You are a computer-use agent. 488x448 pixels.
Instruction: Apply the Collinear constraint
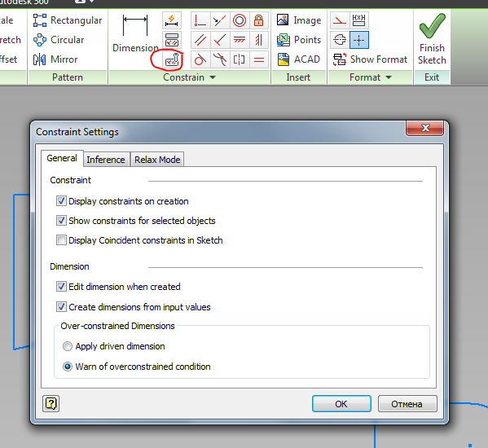[220, 20]
